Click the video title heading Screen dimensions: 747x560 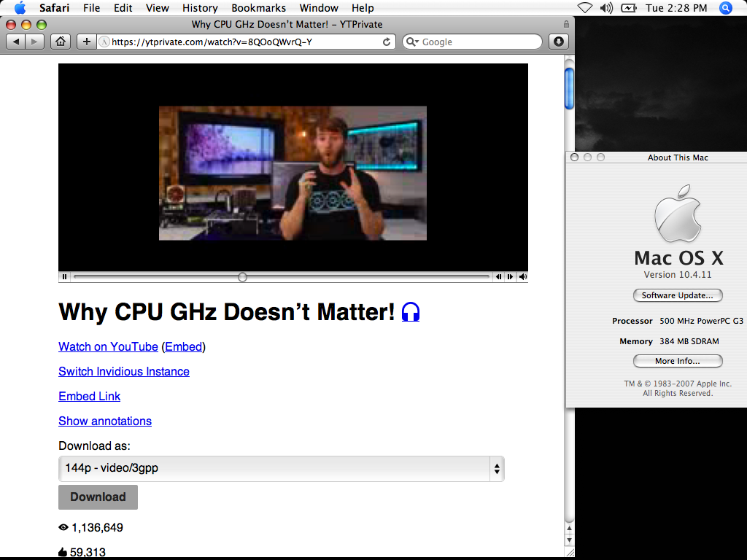[x=227, y=312]
